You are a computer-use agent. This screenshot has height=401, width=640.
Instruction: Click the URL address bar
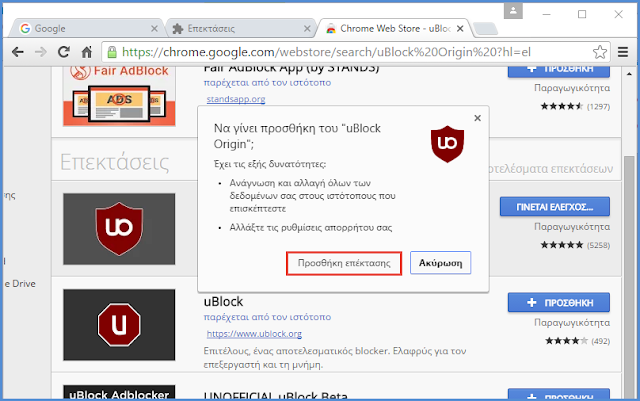pyautogui.click(x=355, y=52)
